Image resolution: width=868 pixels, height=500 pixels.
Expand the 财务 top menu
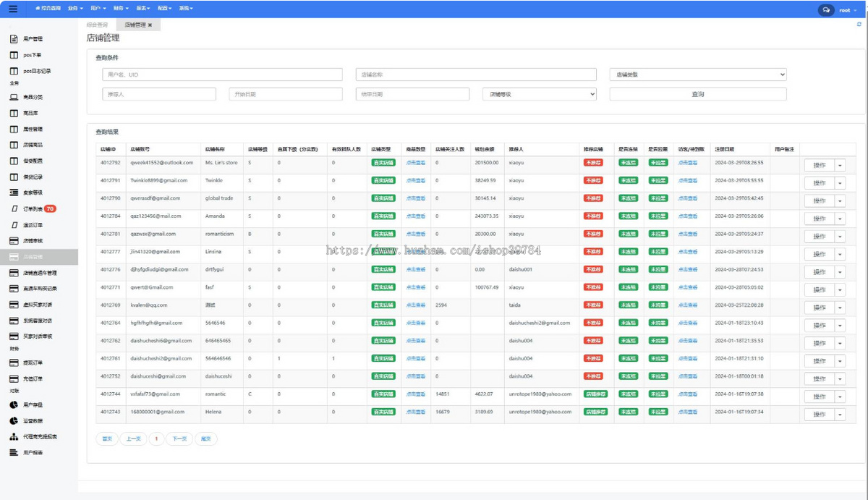121,9
